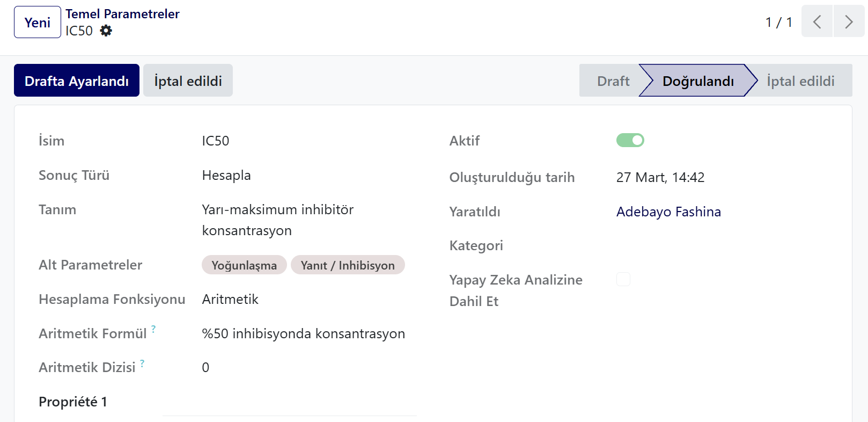The width and height of the screenshot is (868, 422).
Task: Select the Draft status stage
Action: pos(613,81)
